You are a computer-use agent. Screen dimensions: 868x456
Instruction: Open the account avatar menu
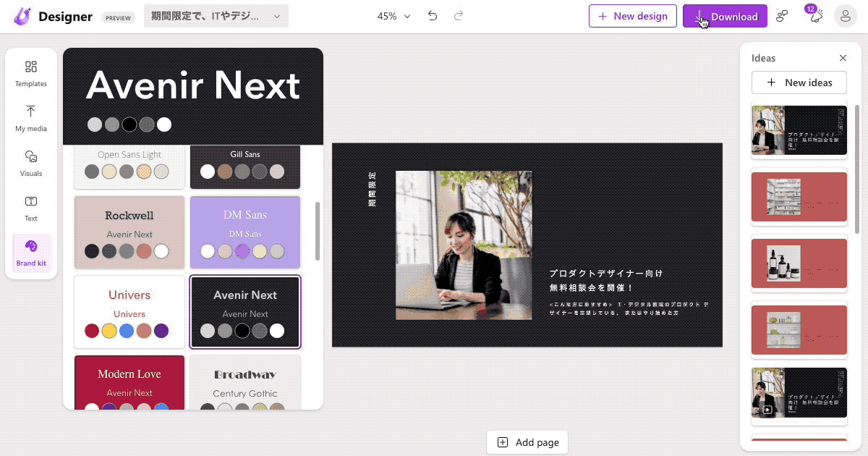[845, 15]
